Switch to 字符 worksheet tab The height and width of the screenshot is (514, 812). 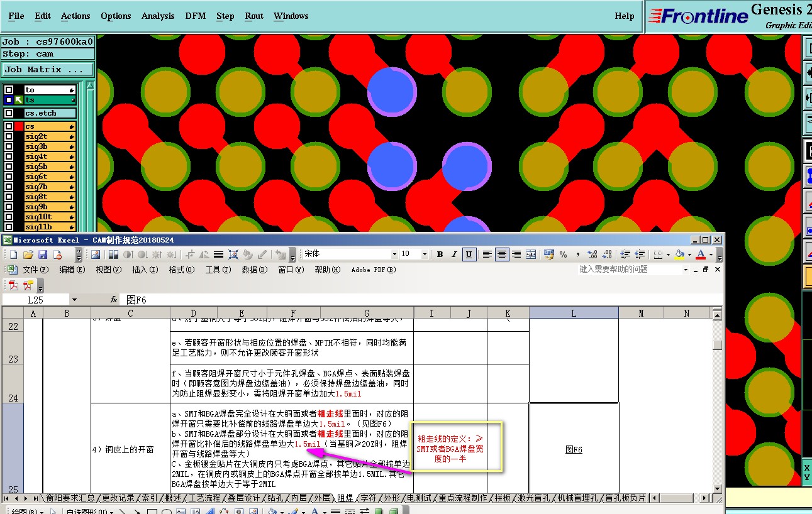coord(368,498)
